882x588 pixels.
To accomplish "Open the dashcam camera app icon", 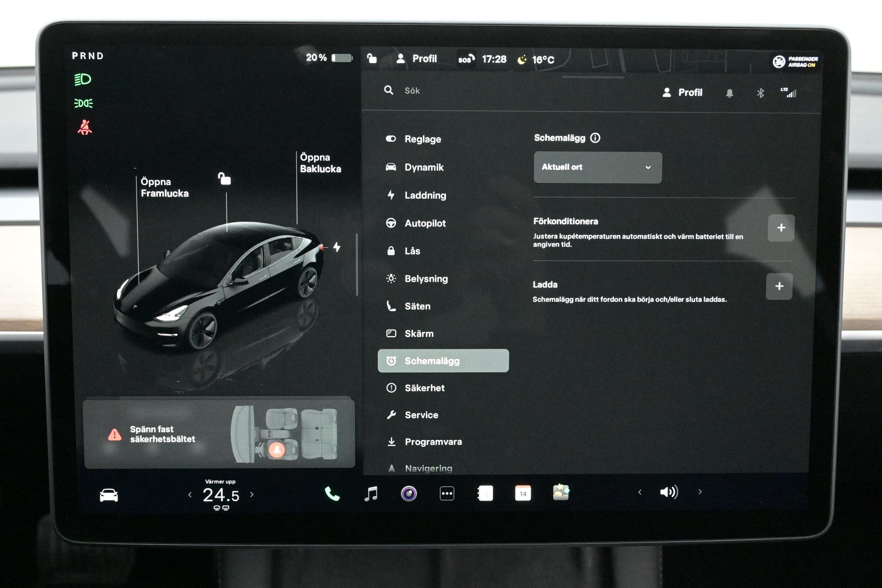I will [x=409, y=493].
